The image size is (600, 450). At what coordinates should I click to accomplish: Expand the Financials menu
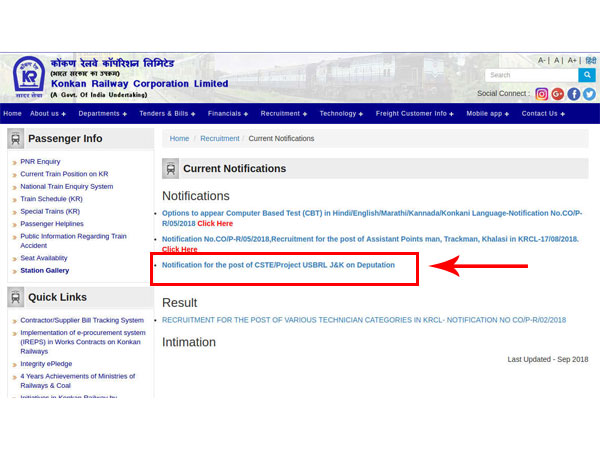click(228, 114)
